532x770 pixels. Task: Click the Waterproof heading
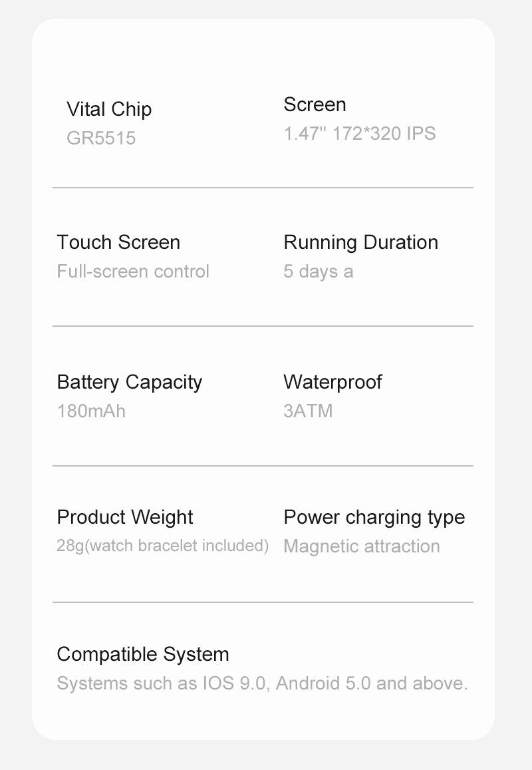tap(332, 382)
